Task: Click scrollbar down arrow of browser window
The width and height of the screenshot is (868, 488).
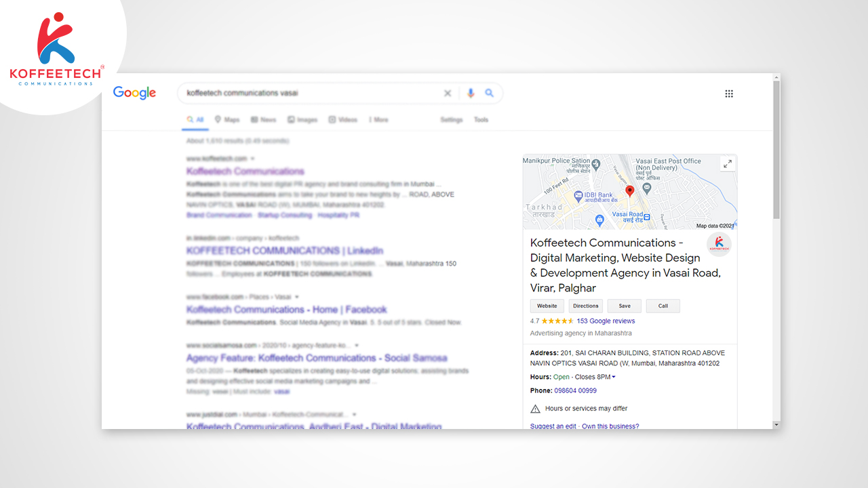Action: [x=776, y=425]
